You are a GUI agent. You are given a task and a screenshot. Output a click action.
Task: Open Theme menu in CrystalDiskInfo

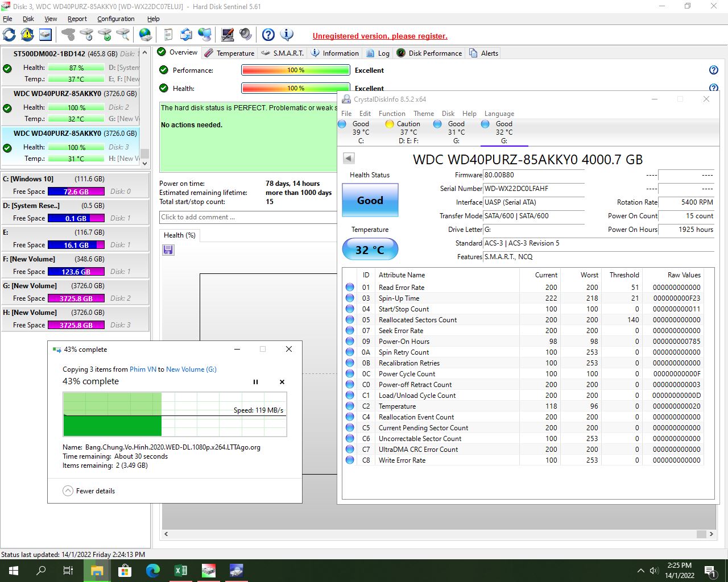pos(424,114)
